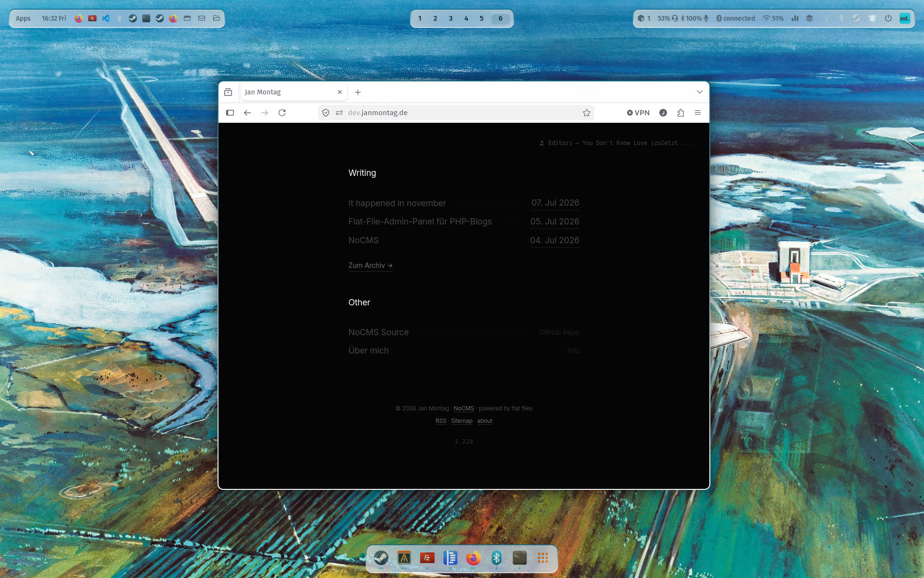
Task: Toggle the notification bell in the top panel
Action: 873,18
